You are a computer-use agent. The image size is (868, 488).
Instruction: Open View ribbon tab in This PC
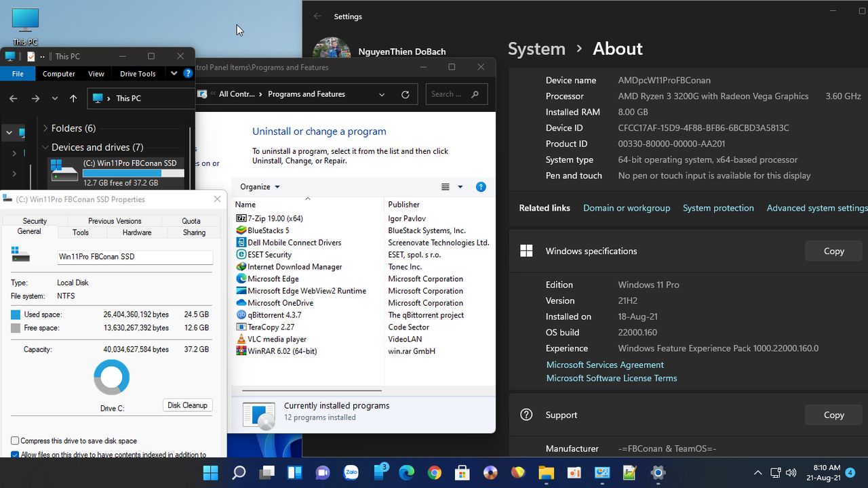coord(96,73)
